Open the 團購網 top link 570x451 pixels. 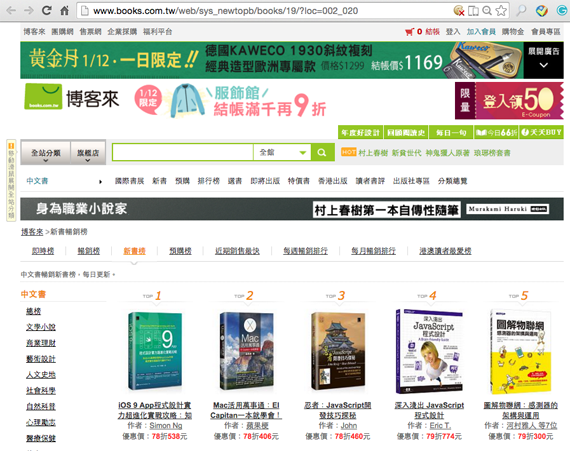[62, 32]
